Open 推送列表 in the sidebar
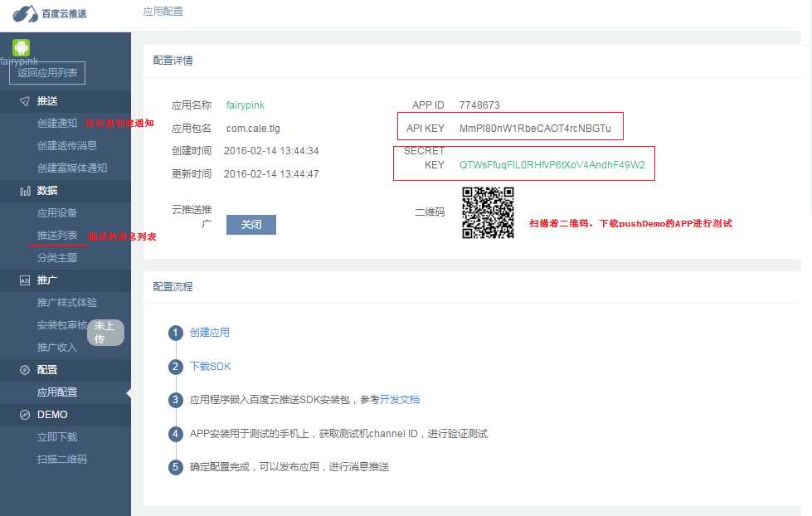The image size is (812, 516). [57, 236]
